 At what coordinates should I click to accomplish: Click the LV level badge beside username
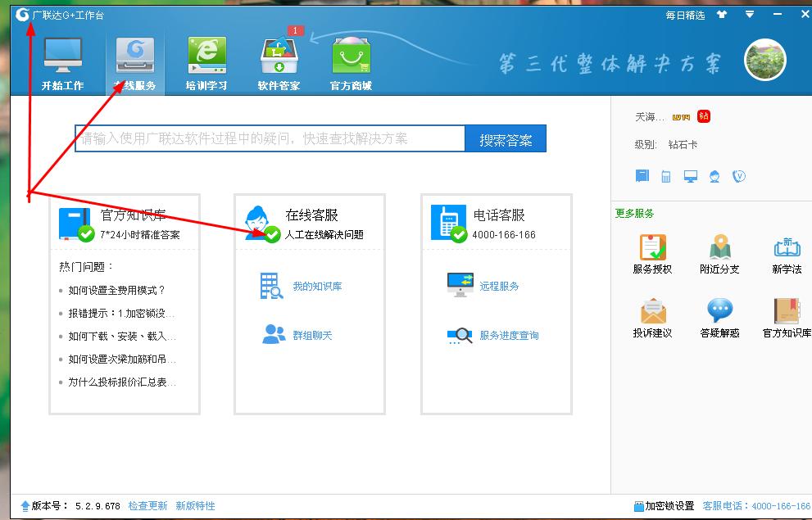point(681,117)
